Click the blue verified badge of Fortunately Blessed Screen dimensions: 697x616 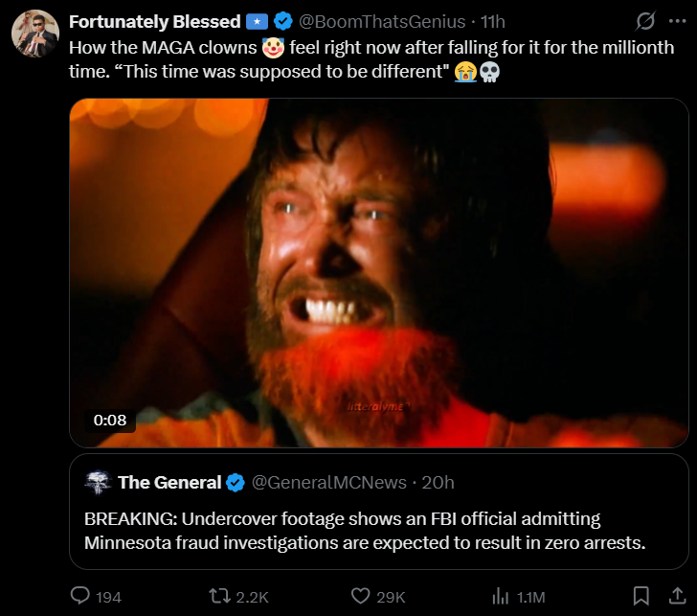tap(282, 21)
